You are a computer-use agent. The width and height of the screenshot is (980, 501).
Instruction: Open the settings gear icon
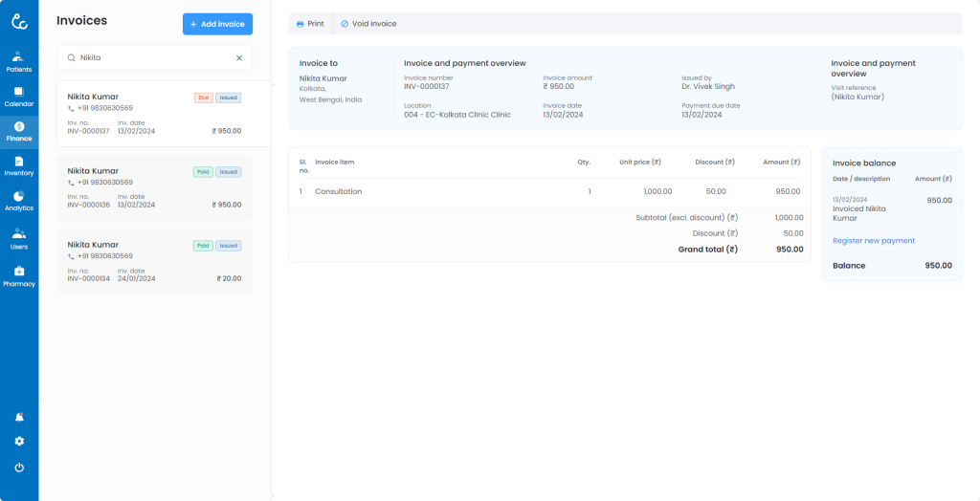tap(19, 442)
